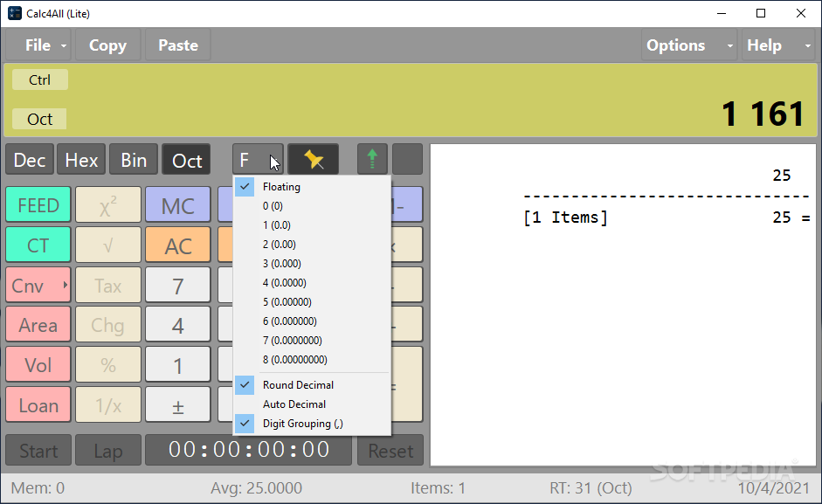This screenshot has height=504, width=822.
Task: Select Floating decimal mode
Action: click(x=313, y=187)
